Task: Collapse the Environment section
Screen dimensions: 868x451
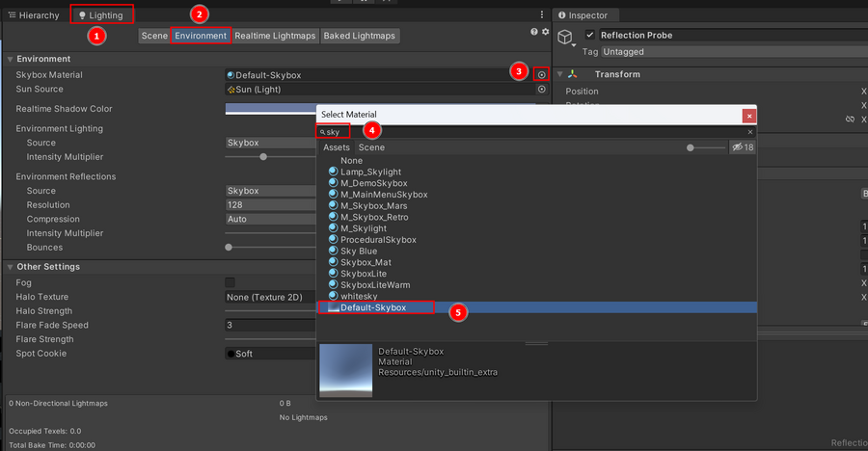Action: [10, 59]
